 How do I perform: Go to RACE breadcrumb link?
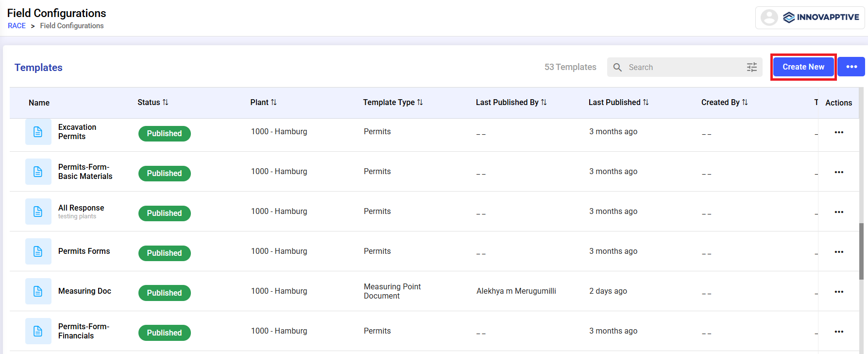pos(17,26)
